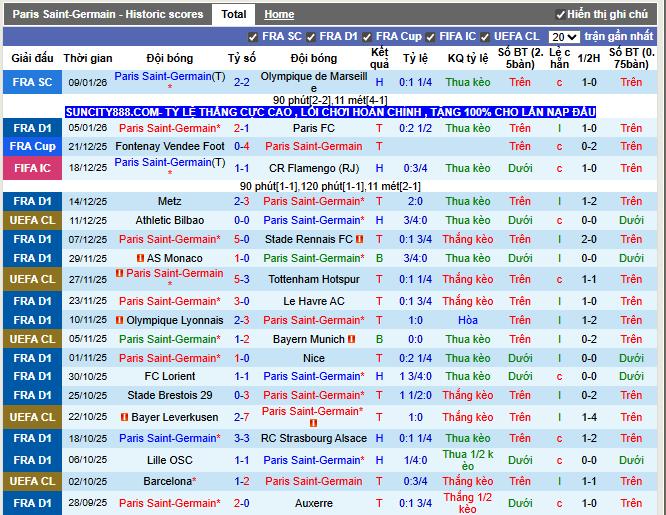Open the Nice team link
Screen dimensions: 666x515
(x=314, y=358)
